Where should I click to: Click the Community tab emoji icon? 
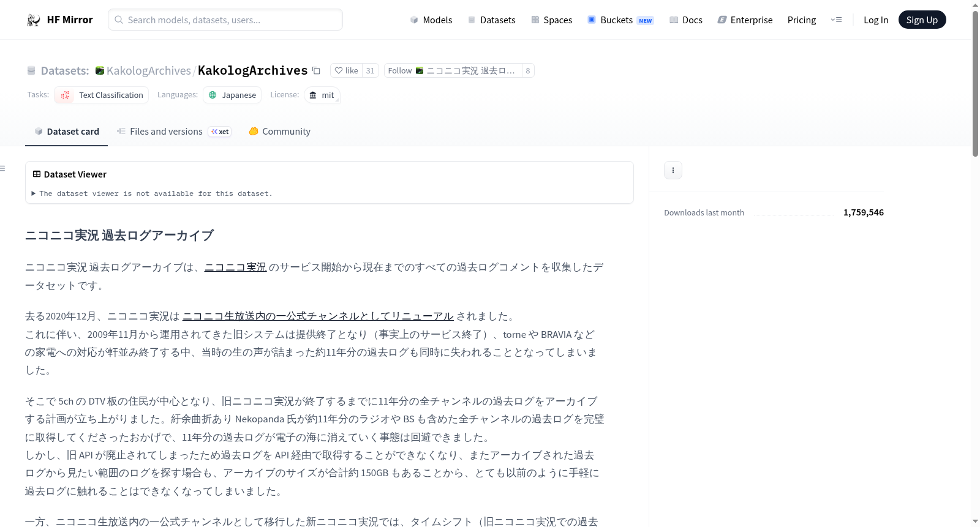254,132
